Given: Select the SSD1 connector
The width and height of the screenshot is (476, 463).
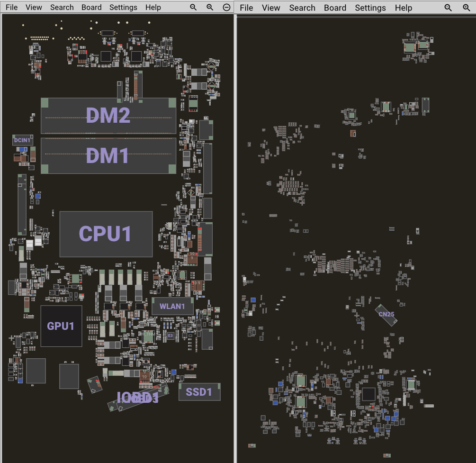Looking at the screenshot, I should pyautogui.click(x=199, y=392).
